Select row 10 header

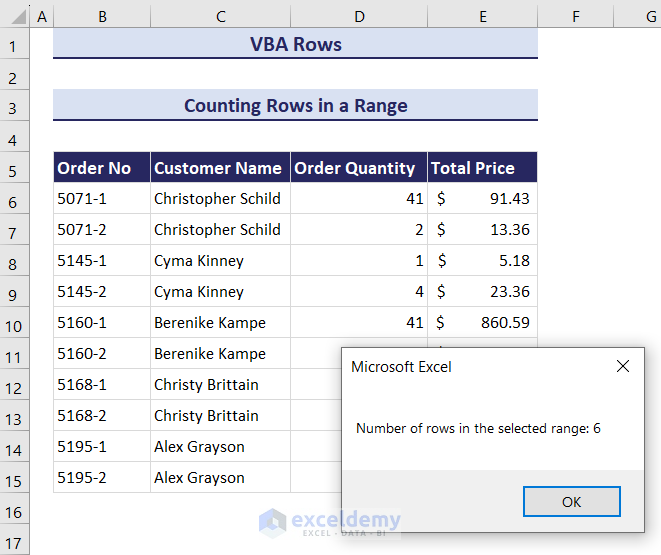click(x=13, y=324)
